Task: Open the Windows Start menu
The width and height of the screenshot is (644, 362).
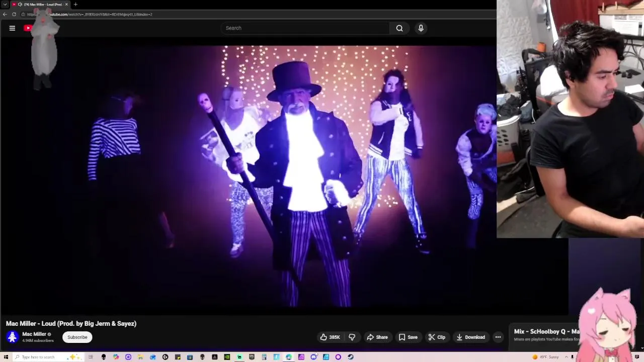Action: click(x=6, y=357)
